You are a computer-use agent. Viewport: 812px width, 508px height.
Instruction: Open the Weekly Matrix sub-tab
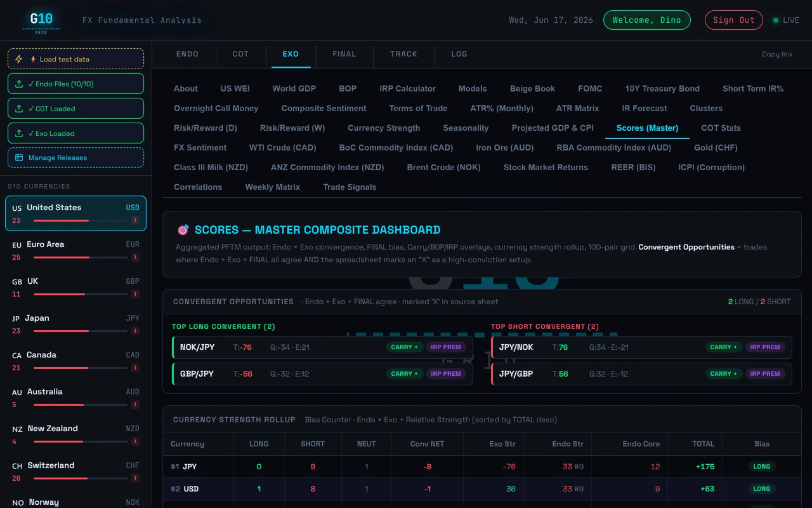coord(273,187)
